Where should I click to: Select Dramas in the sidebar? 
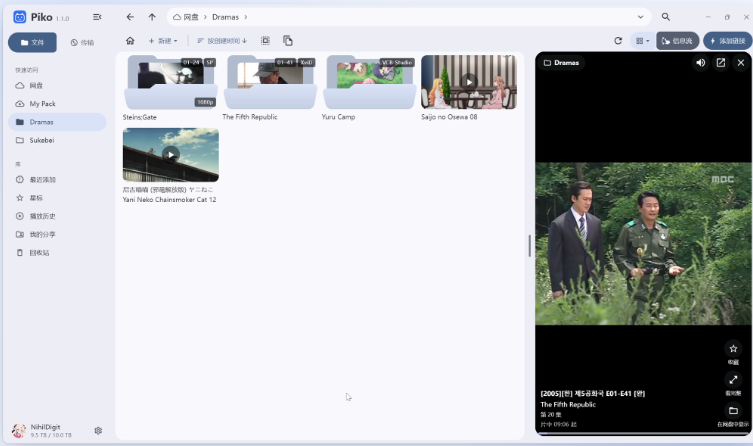coord(57,122)
